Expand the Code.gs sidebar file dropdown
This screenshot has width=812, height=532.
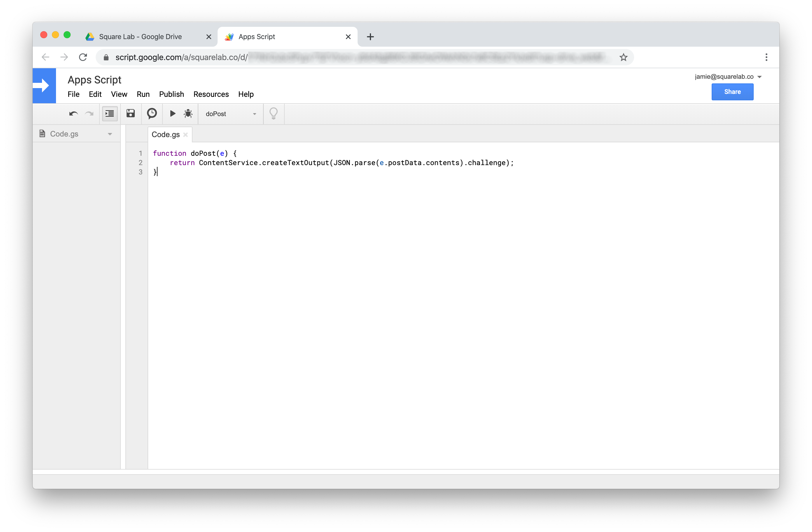pyautogui.click(x=109, y=134)
